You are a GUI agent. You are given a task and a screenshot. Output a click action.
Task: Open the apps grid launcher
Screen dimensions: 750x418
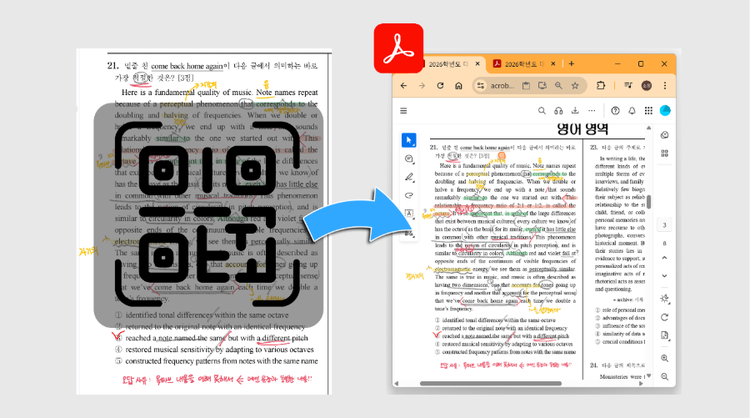coord(648,111)
